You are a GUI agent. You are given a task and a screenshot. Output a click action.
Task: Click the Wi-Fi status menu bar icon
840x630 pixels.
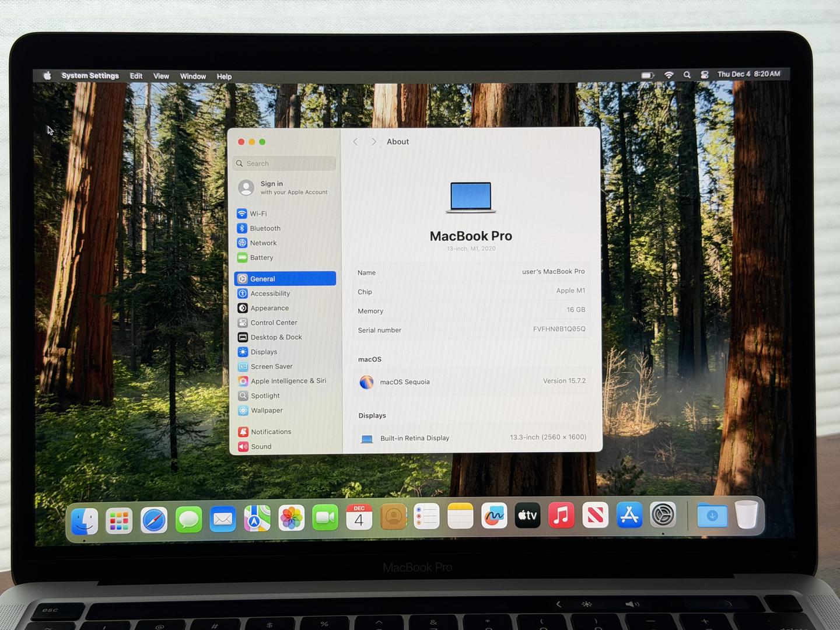pos(669,75)
